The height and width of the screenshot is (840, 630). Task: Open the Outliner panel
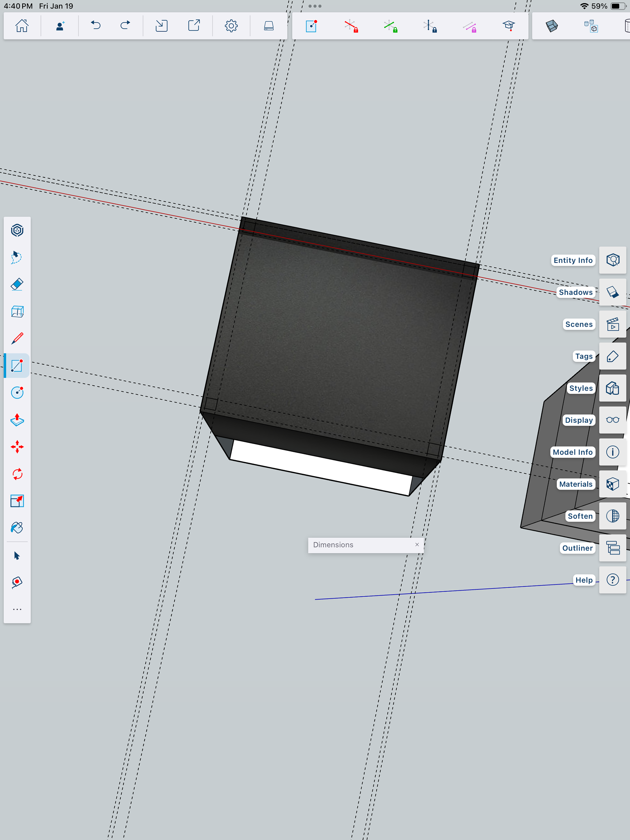point(613,548)
